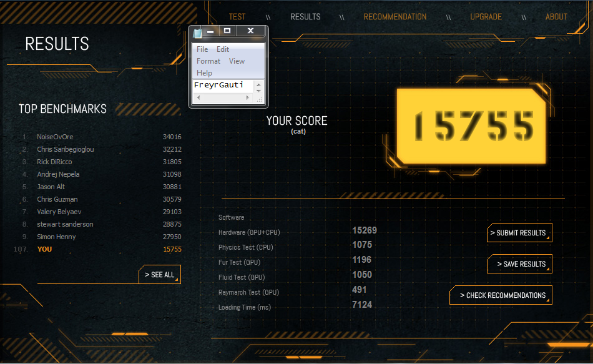Minimize the small Notepad window

(211, 31)
